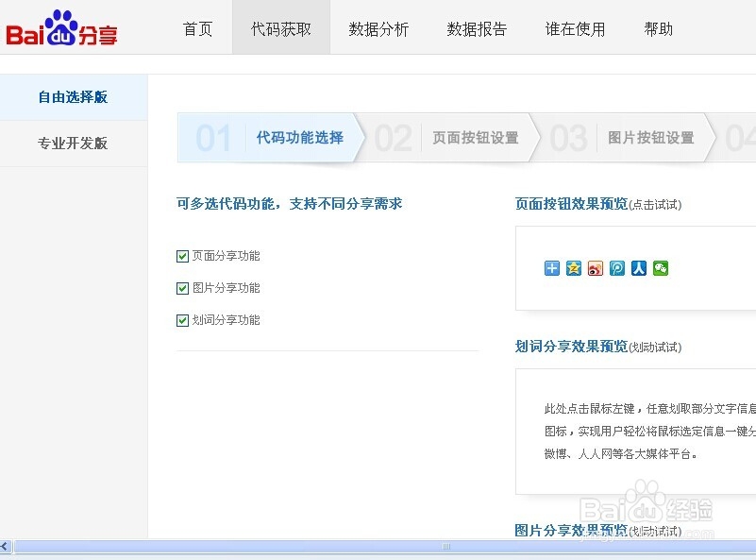Uncheck the 页面分享功能 checkbox
The width and height of the screenshot is (756, 560).
coord(182,255)
